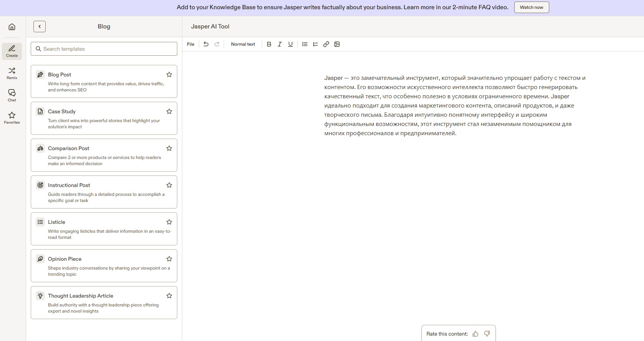Viewport: 644px width, 341px height.
Task: Toggle bold formatting
Action: click(269, 44)
